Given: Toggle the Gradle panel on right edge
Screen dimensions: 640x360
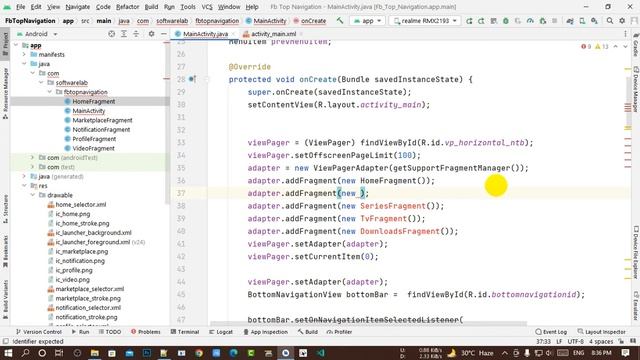Looking at the screenshot, I should [x=636, y=45].
